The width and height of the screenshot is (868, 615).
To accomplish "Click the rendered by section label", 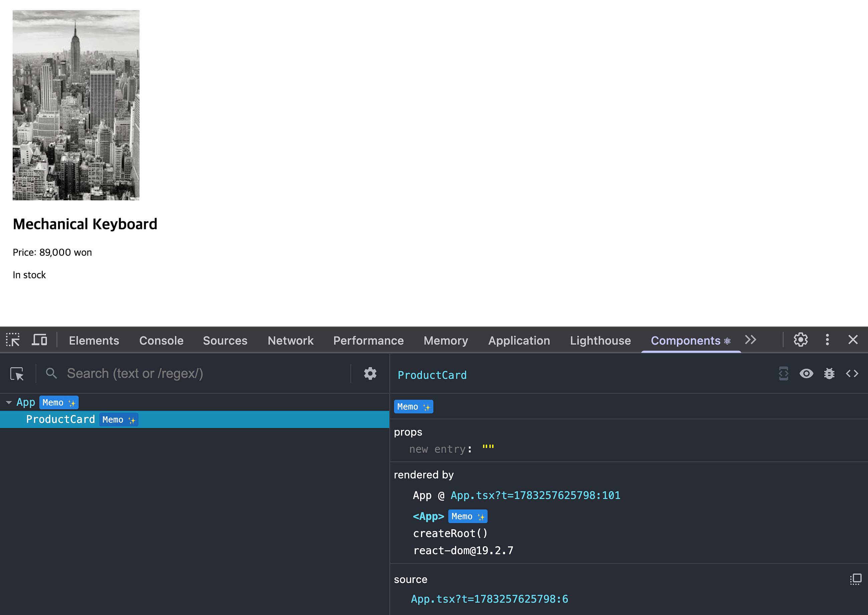I will click(424, 475).
